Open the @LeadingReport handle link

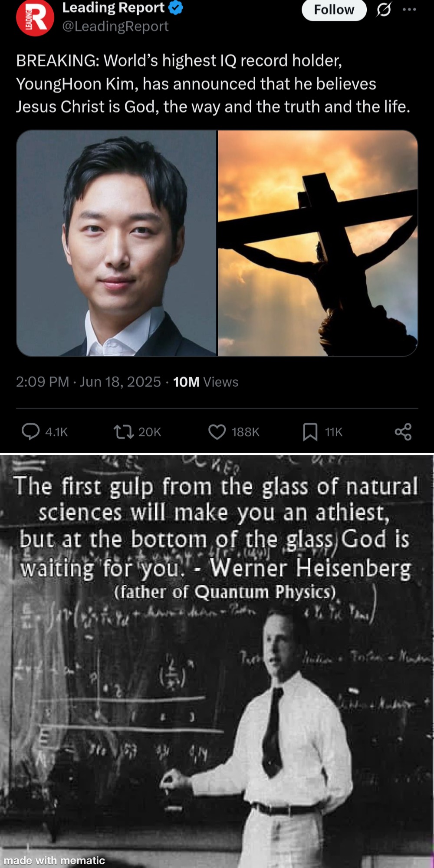click(x=115, y=27)
